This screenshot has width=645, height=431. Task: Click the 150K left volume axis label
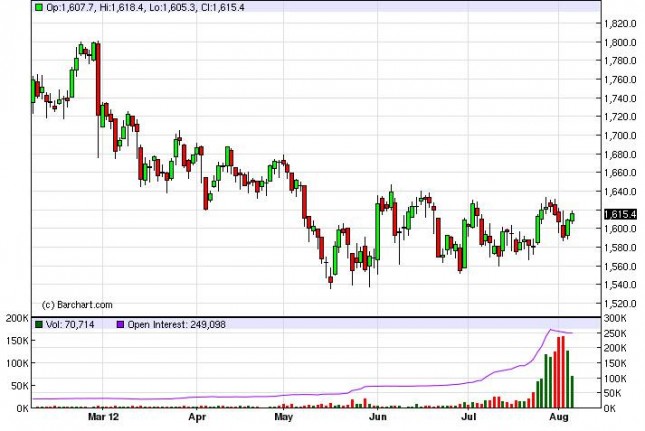point(15,341)
